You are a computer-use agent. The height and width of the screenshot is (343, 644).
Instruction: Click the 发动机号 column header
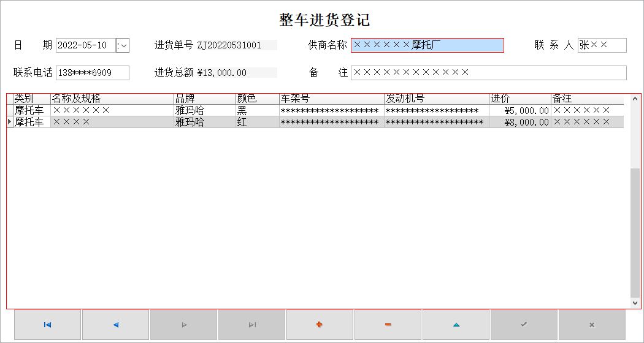(437, 99)
